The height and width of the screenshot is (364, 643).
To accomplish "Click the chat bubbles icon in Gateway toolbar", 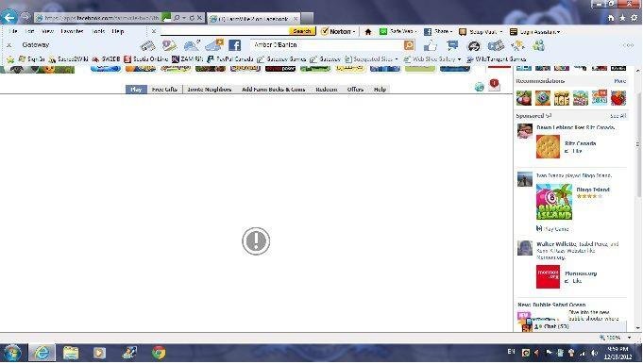I will pos(452,45).
